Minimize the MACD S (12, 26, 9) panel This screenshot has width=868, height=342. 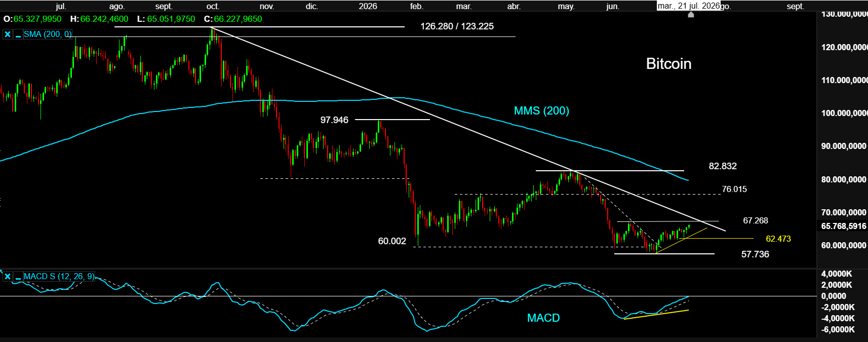click(18, 277)
